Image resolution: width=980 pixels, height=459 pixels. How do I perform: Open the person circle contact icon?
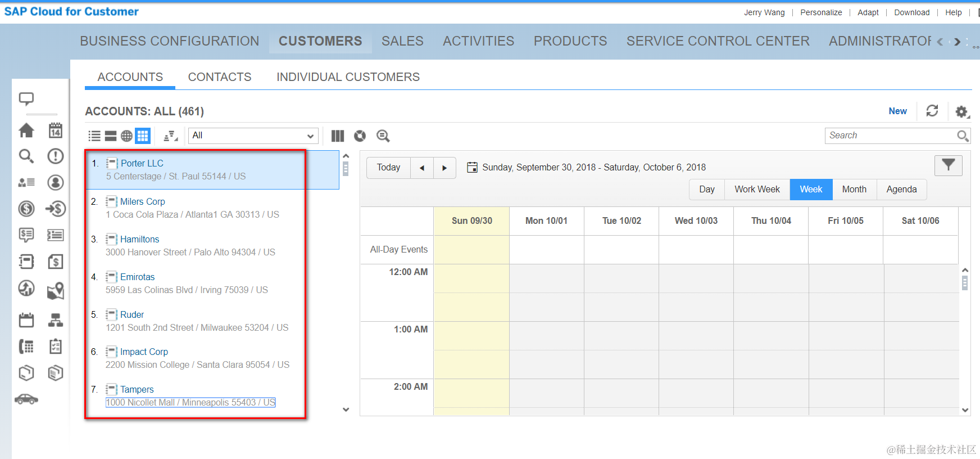click(55, 182)
